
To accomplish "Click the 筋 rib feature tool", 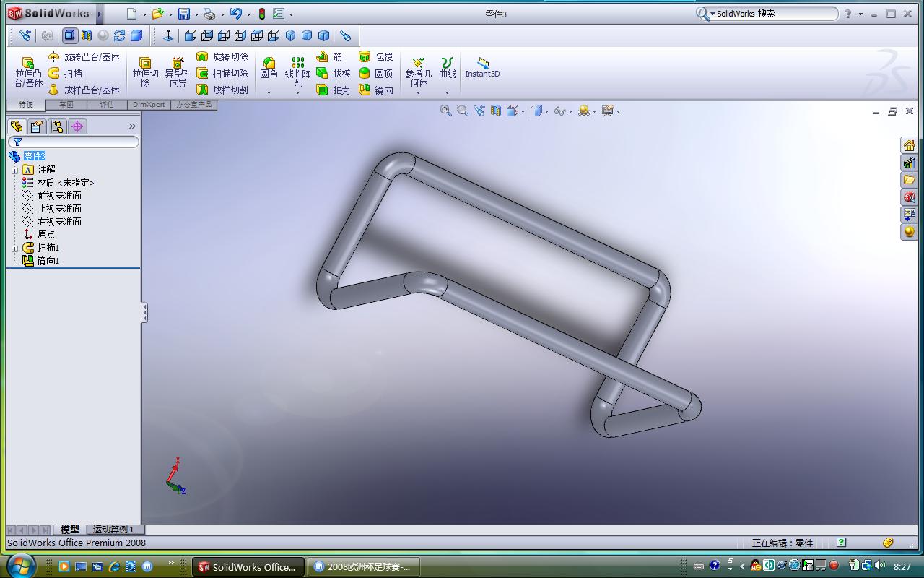I will [x=330, y=56].
